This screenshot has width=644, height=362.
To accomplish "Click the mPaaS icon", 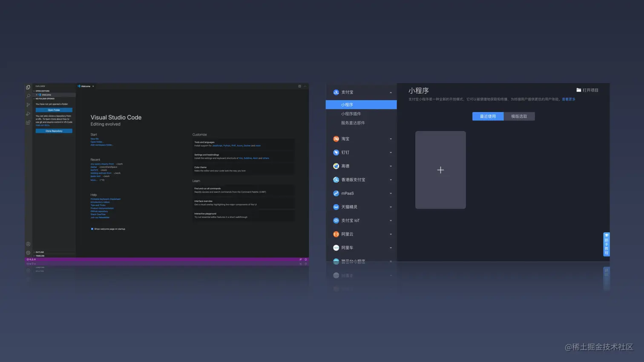I will click(336, 193).
